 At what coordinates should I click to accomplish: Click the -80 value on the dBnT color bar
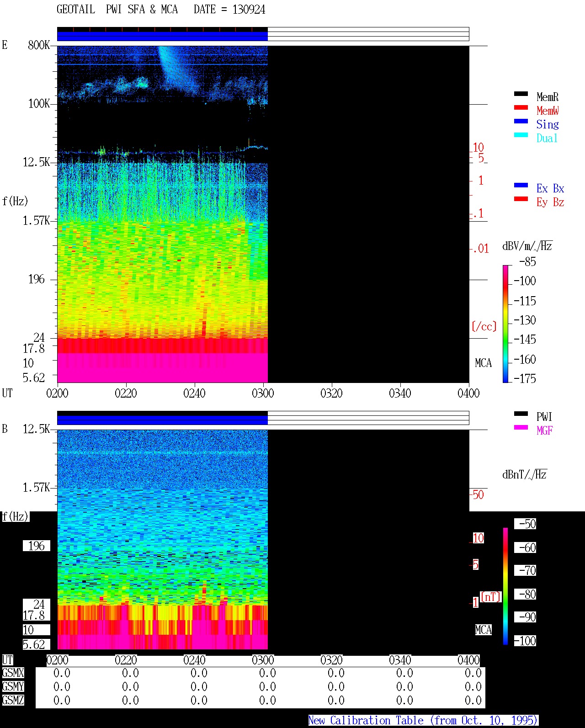526,594
